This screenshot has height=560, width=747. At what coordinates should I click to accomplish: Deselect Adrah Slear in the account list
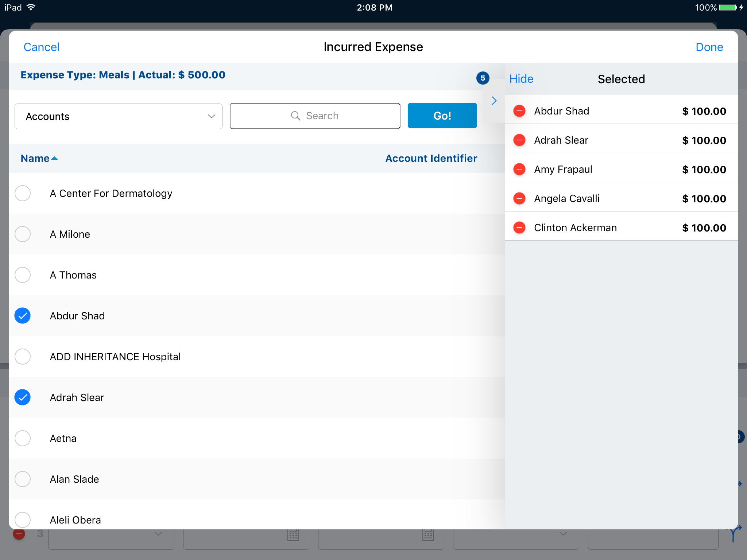[23, 397]
